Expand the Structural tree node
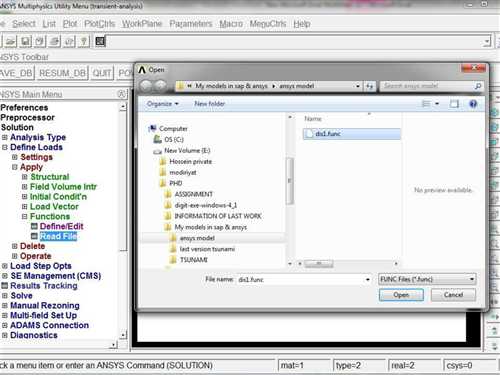This screenshot has height=375, width=500. pyautogui.click(x=25, y=177)
